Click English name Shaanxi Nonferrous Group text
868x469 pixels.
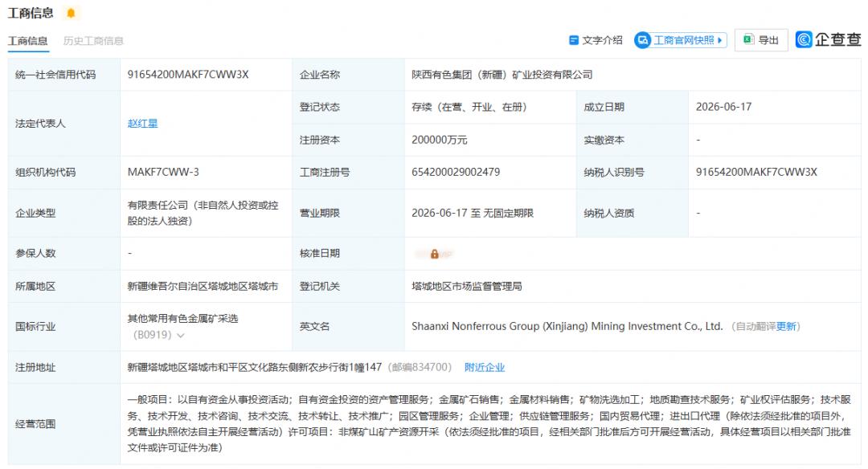(567, 326)
